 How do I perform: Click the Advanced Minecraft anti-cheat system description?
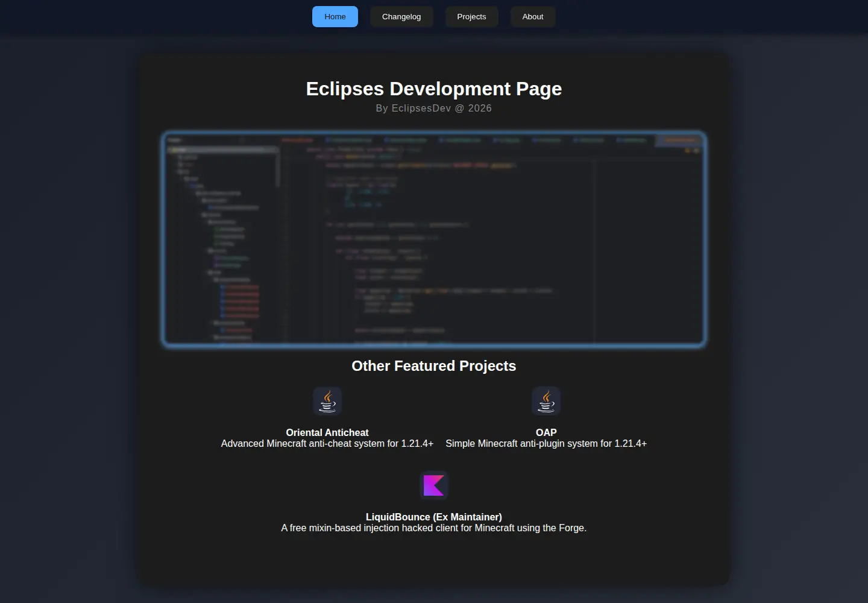pos(327,444)
